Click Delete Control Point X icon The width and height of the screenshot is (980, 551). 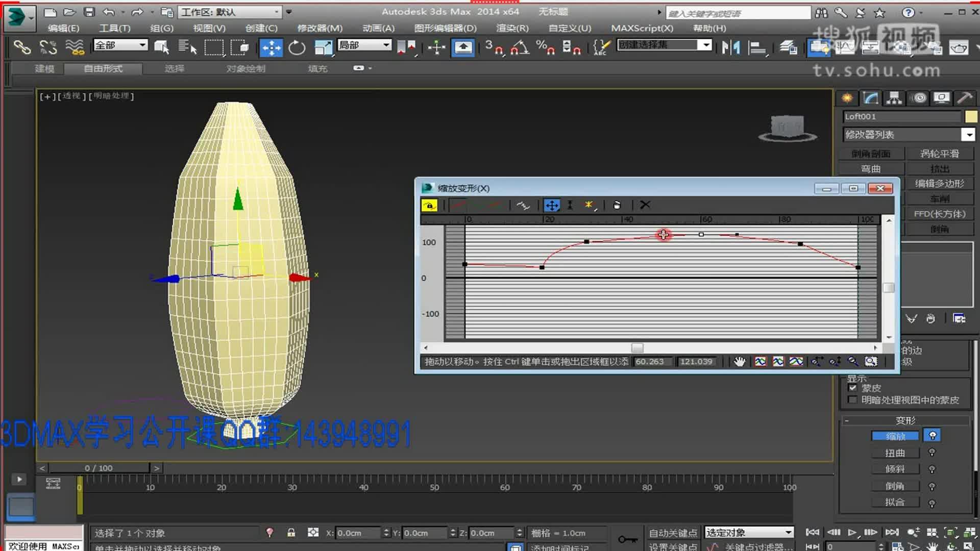point(645,205)
